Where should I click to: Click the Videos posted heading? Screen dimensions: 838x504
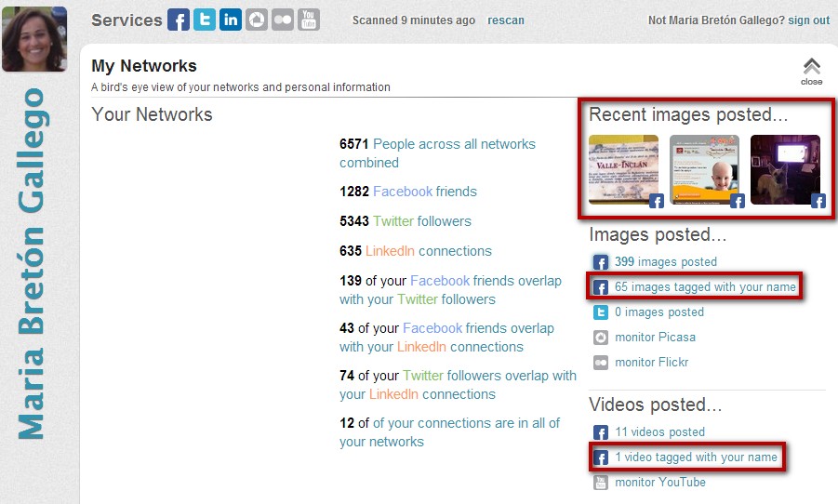(655, 405)
